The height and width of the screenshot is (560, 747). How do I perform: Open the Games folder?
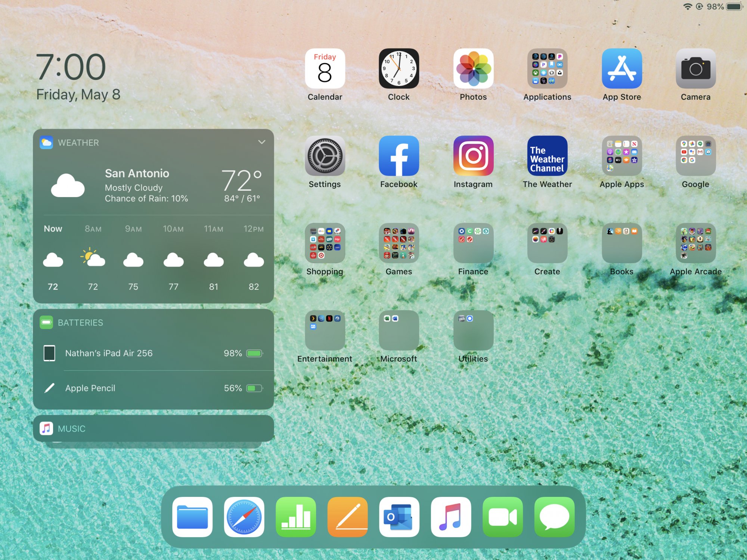coord(399,244)
